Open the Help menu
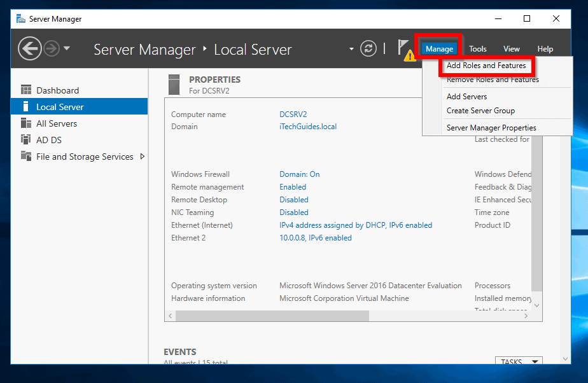This screenshot has width=588, height=383. (545, 48)
